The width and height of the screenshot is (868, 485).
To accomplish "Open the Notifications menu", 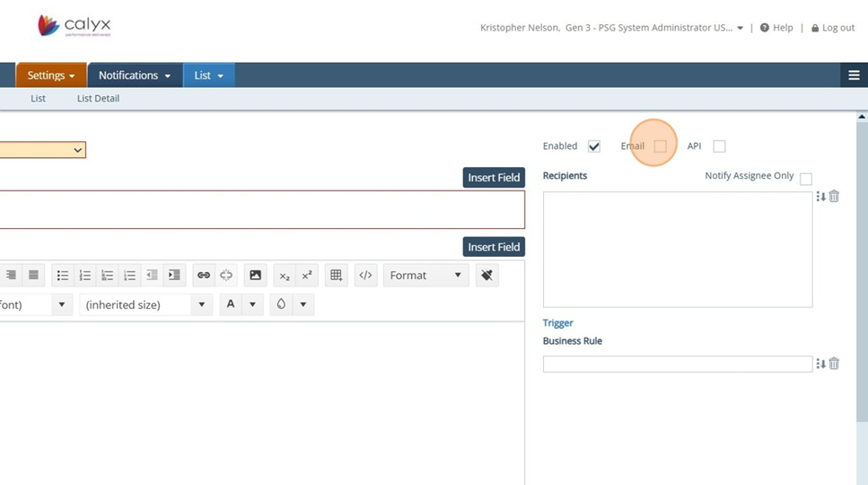I will [135, 75].
